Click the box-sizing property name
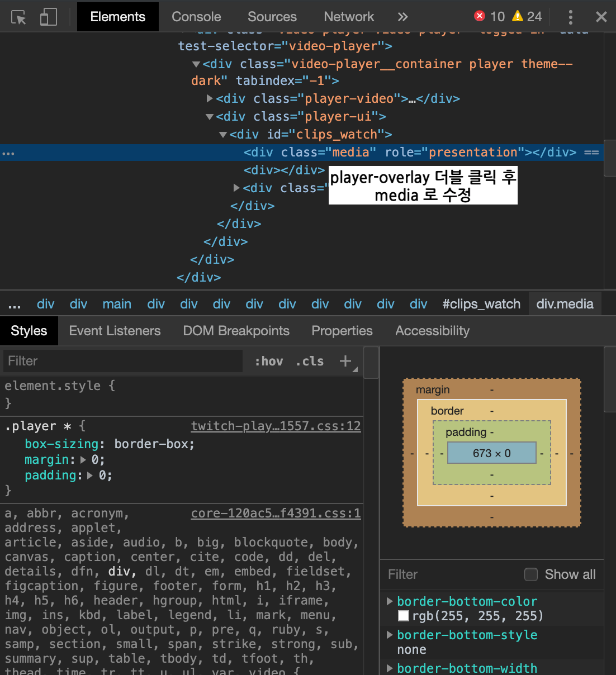The width and height of the screenshot is (616, 675). pos(61,444)
